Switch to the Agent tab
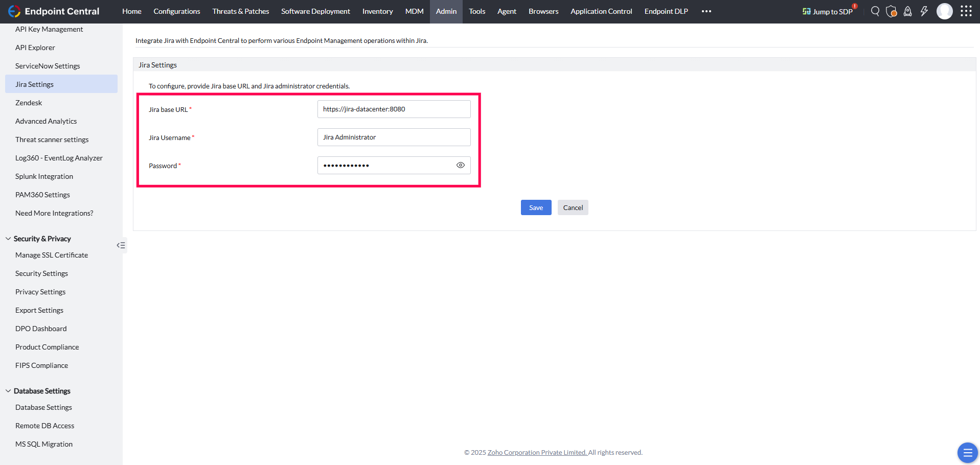980x465 pixels. [x=507, y=11]
